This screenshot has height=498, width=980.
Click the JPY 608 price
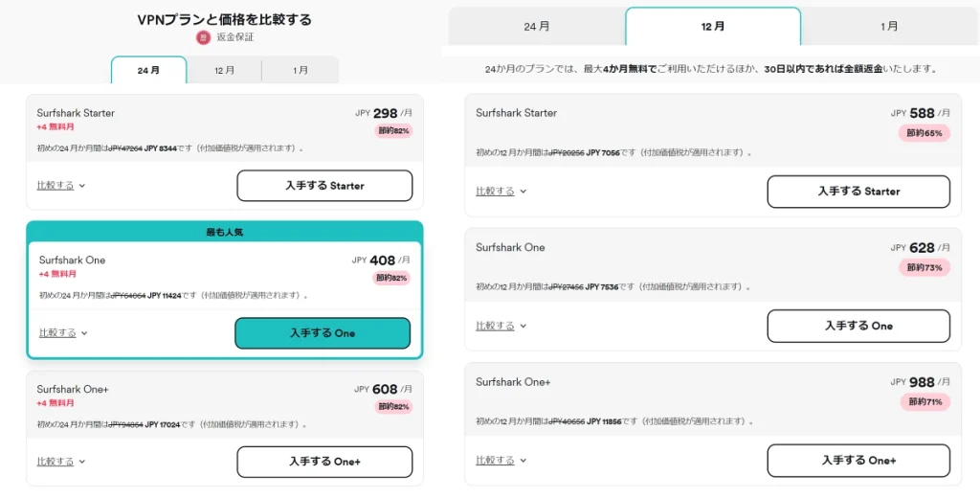point(384,389)
